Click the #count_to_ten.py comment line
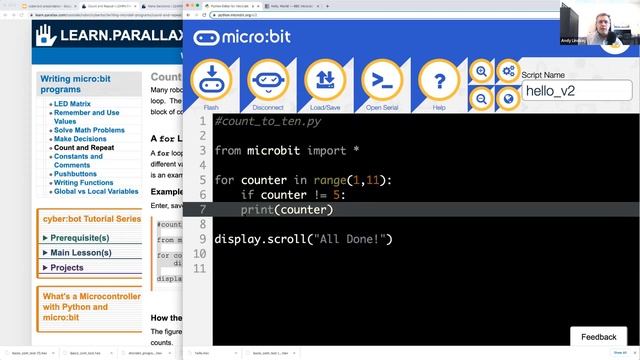The width and height of the screenshot is (640, 360). pos(268,121)
